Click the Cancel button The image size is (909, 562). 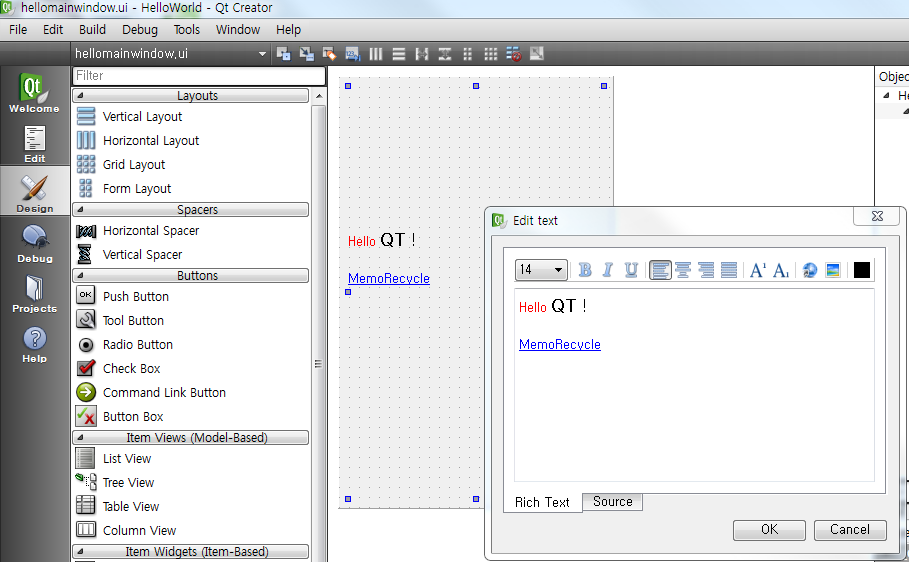tap(849, 530)
